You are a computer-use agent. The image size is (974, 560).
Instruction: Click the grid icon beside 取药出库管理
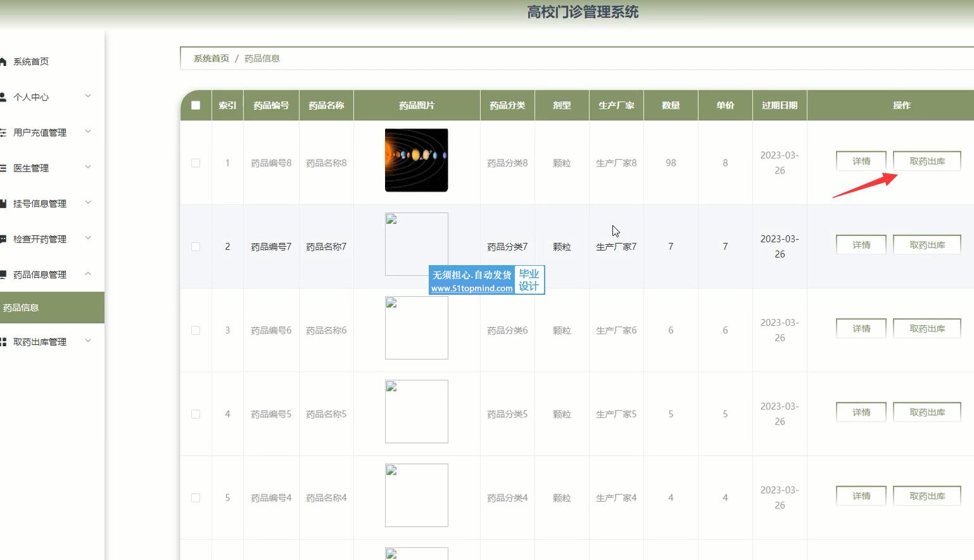click(3, 342)
